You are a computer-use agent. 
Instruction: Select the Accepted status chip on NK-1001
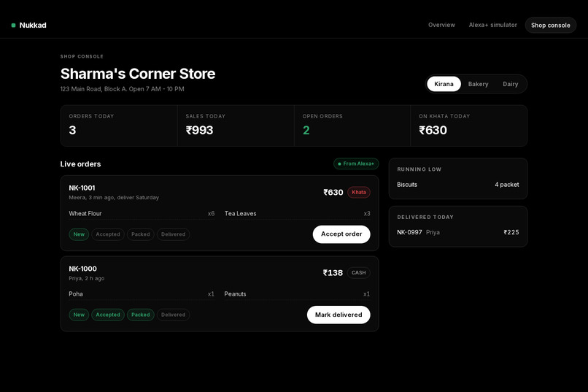coord(108,234)
